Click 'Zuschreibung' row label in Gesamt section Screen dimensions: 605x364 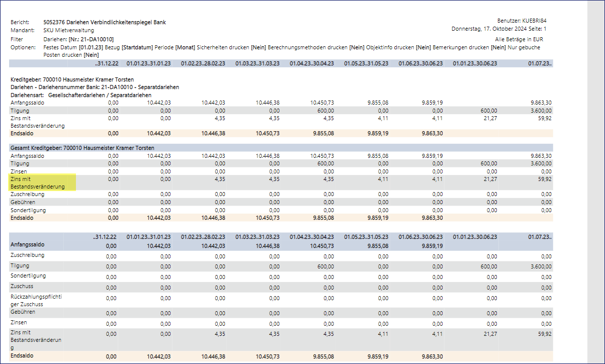(28, 194)
